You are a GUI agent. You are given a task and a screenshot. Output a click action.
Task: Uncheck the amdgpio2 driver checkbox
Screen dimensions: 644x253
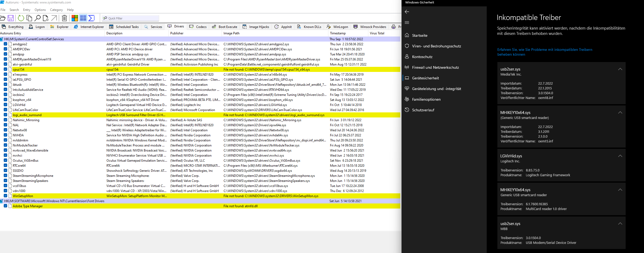tap(5, 44)
